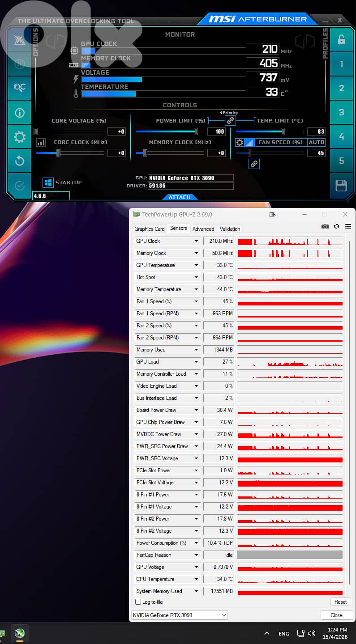Click the Power Limit slider handle
Image resolution: width=356 pixels, height=644 pixels.
(196, 131)
